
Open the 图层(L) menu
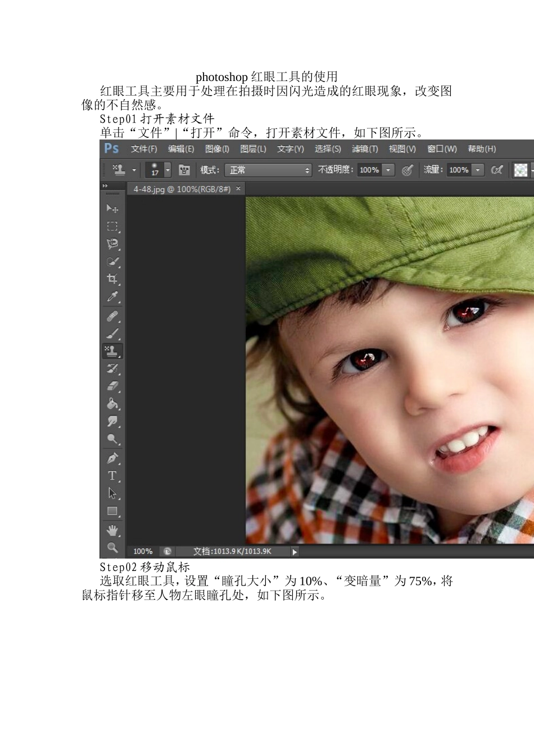pyautogui.click(x=253, y=149)
